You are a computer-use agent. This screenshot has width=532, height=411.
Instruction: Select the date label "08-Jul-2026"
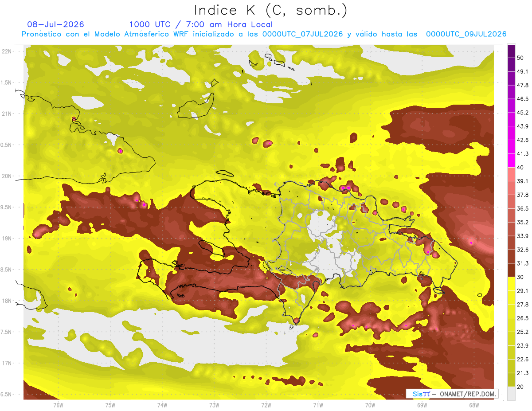coord(56,24)
